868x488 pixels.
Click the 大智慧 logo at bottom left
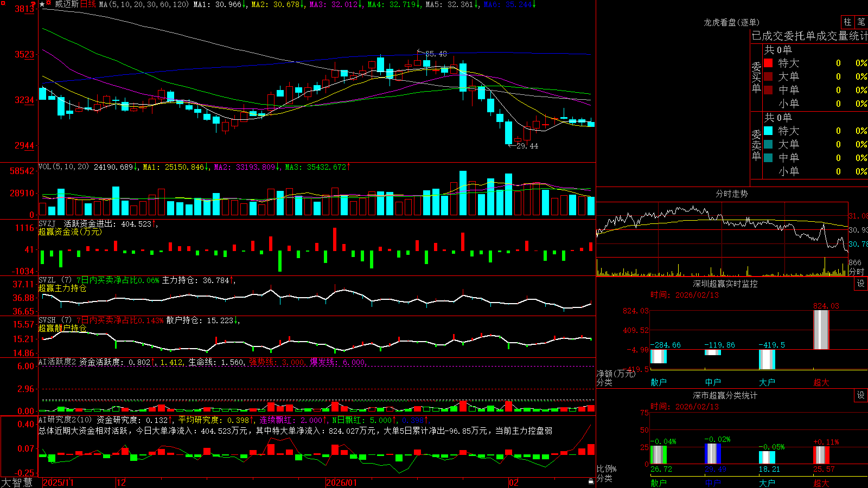coord(17,483)
